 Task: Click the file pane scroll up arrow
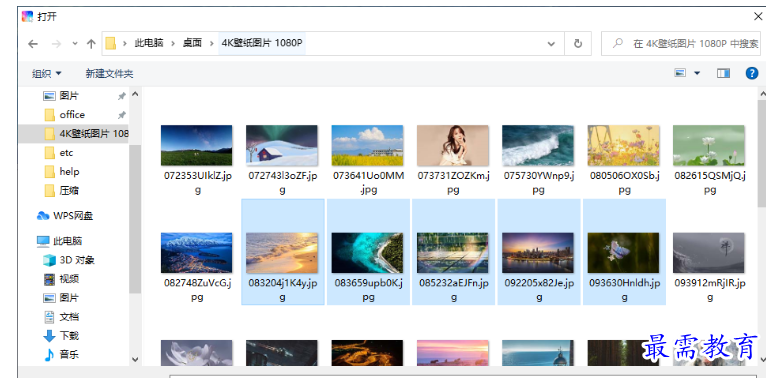(762, 94)
